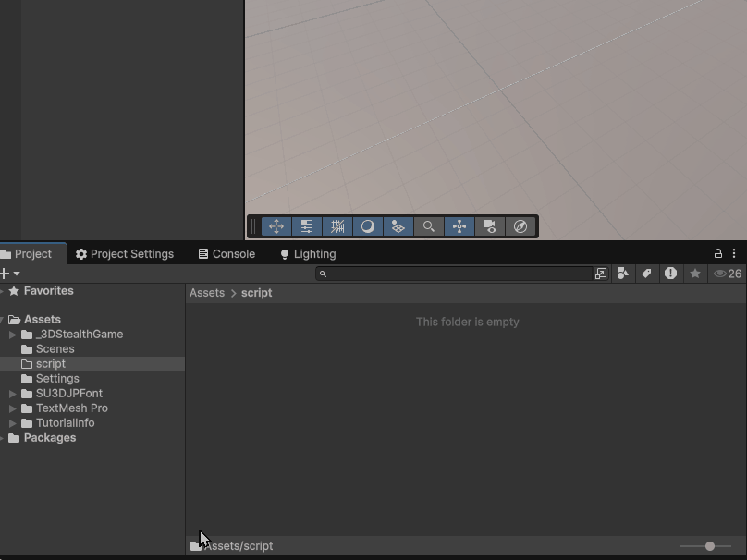Open the plus create asset dropdown
Viewport: 747px width, 560px height.
(x=9, y=274)
